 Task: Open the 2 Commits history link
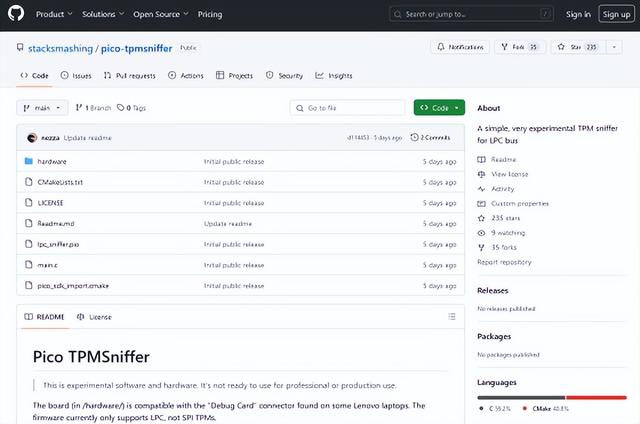click(x=431, y=138)
